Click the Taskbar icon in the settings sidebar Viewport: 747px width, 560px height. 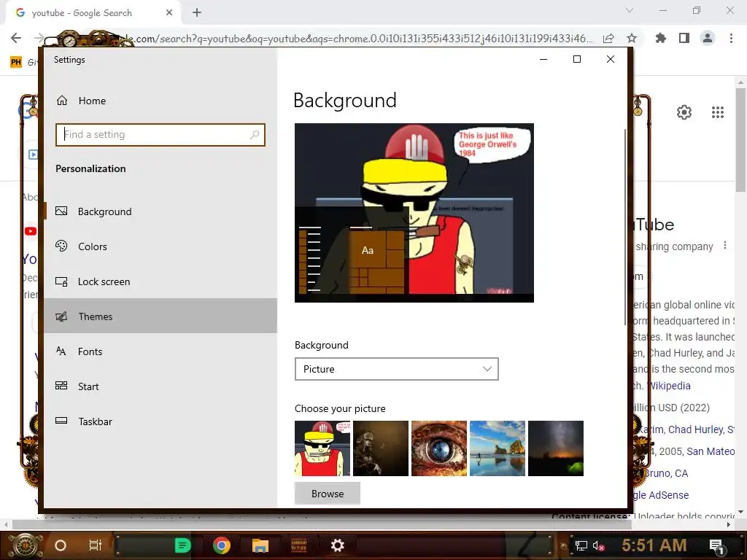click(x=61, y=421)
